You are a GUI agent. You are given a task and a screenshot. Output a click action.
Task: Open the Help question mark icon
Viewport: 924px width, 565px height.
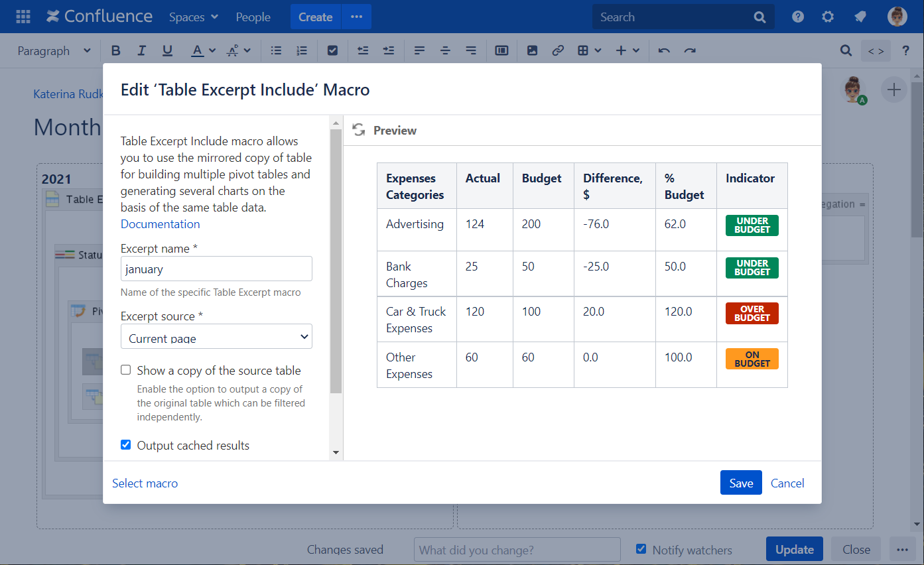[798, 17]
